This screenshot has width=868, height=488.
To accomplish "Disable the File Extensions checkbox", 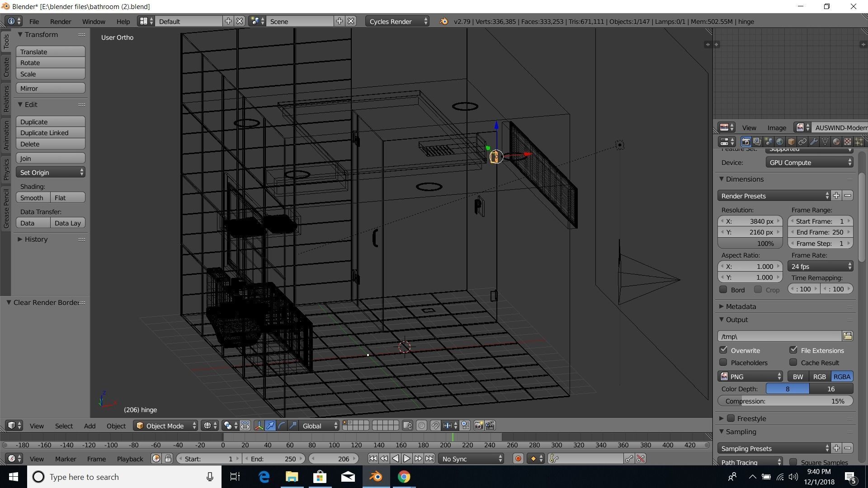I will click(793, 350).
